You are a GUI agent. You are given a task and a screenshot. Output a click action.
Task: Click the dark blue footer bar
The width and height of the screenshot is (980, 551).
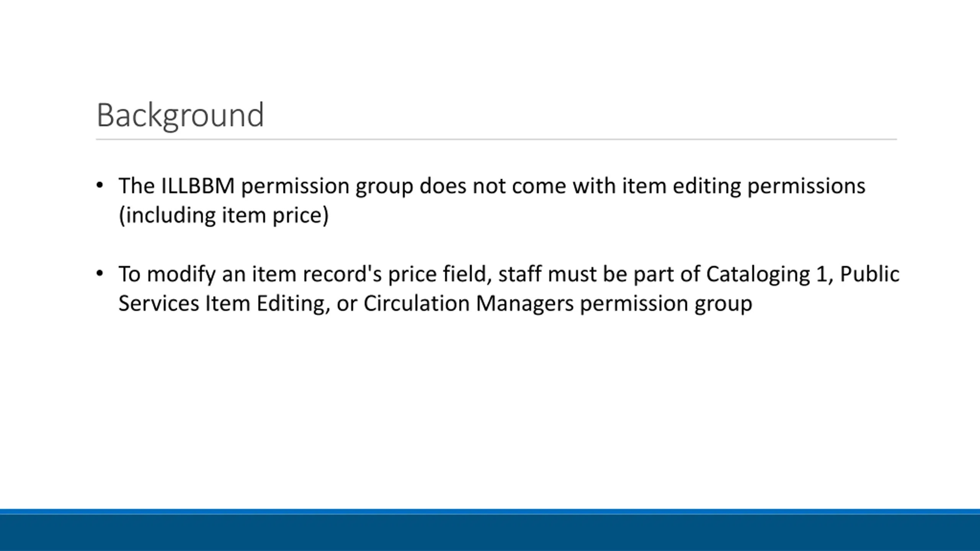coord(490,533)
